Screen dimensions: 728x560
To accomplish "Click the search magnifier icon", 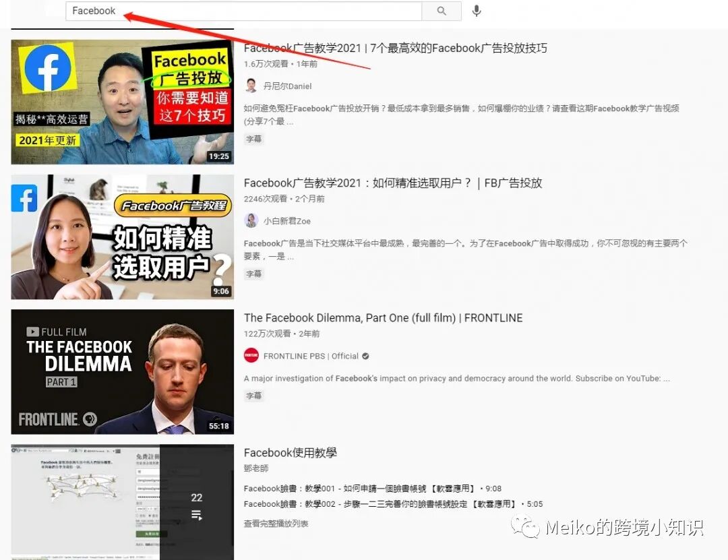I will [x=442, y=11].
